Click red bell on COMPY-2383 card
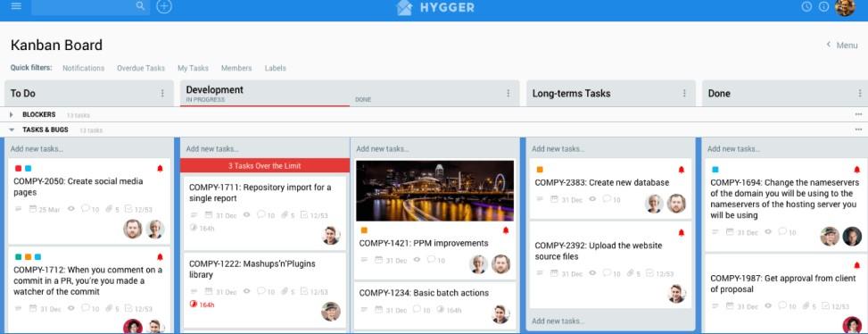The height and width of the screenshot is (334, 868). 682,170
